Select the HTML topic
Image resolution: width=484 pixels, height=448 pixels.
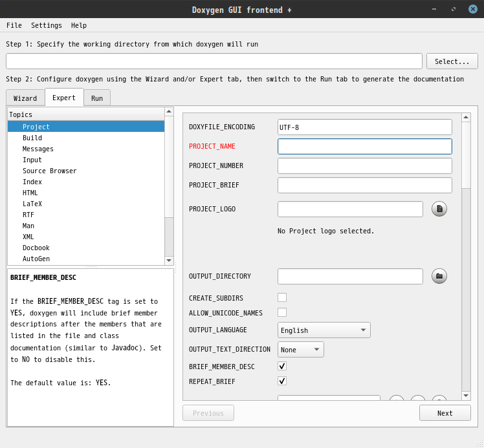click(86, 193)
